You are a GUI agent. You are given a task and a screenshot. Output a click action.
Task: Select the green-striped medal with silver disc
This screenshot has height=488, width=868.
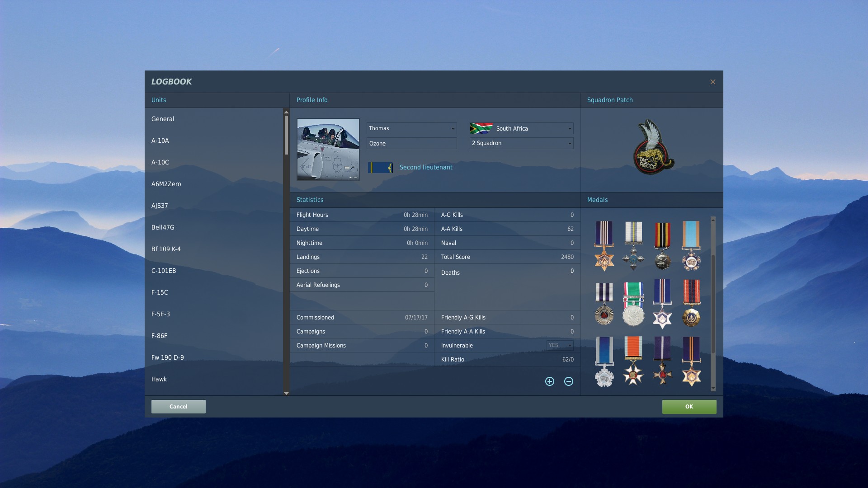pyautogui.click(x=633, y=304)
